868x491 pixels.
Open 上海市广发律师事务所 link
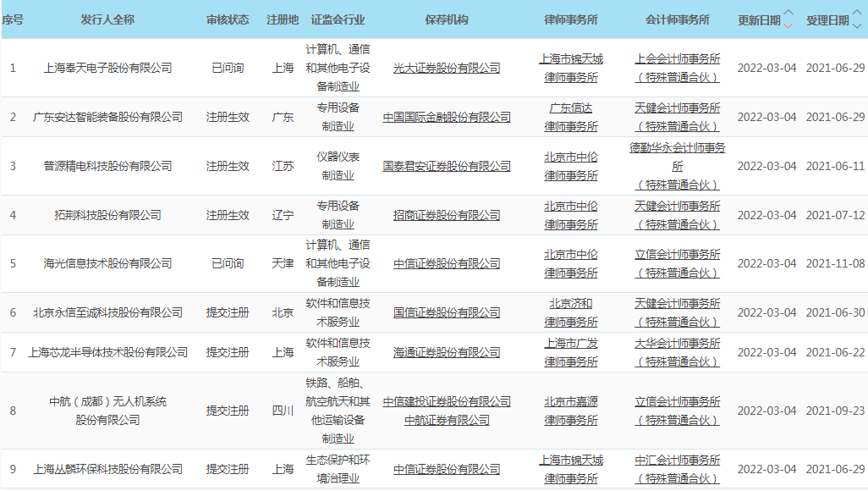pyautogui.click(x=571, y=352)
